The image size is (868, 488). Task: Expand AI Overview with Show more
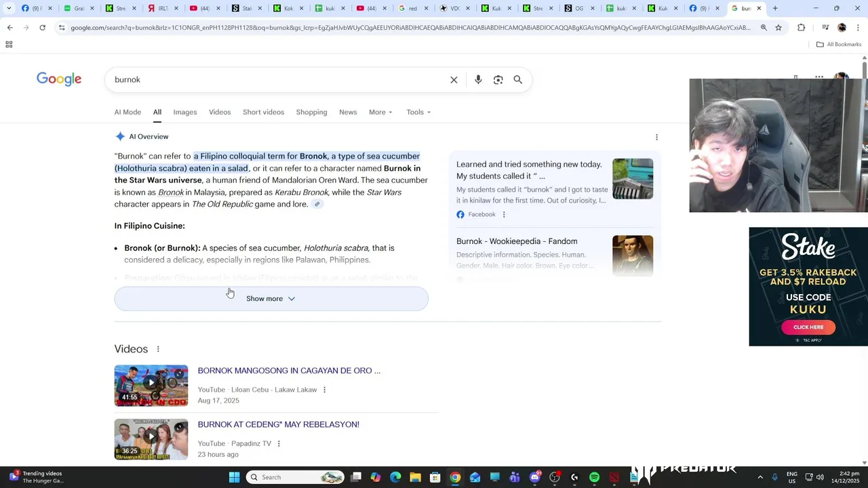(x=271, y=298)
